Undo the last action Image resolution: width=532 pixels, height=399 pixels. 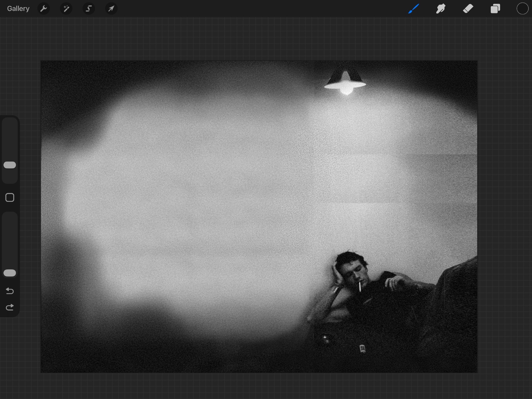[x=10, y=291]
